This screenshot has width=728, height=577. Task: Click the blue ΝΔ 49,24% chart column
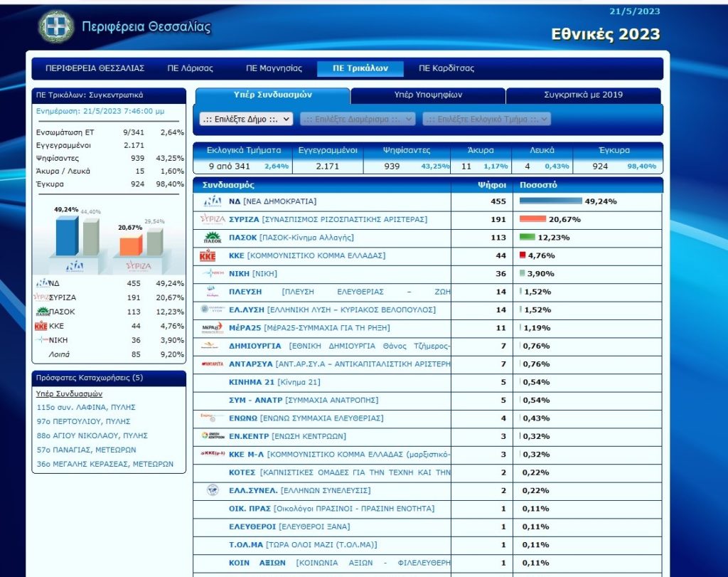pyautogui.click(x=68, y=235)
